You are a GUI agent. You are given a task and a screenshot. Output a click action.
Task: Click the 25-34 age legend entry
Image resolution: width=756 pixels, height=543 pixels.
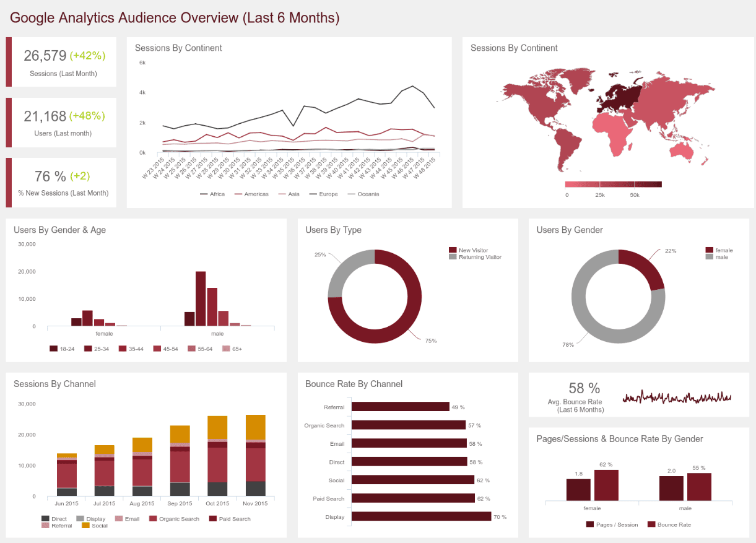pos(97,349)
